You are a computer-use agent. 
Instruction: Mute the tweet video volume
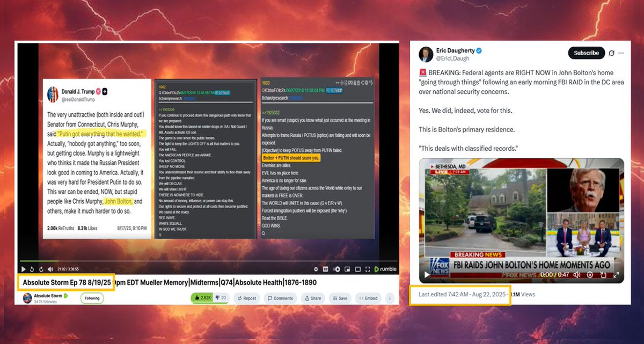(x=578, y=274)
